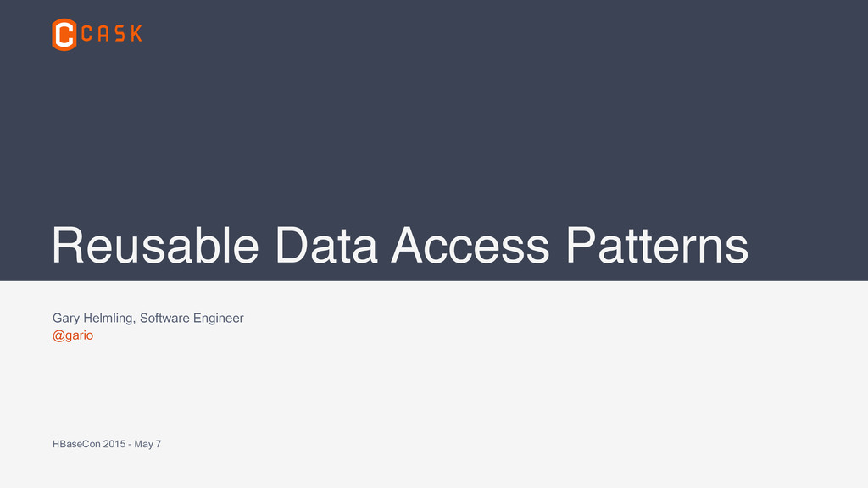Click the comma after Gary Helmling
Viewport: 868px width, 488px height.
(x=134, y=323)
